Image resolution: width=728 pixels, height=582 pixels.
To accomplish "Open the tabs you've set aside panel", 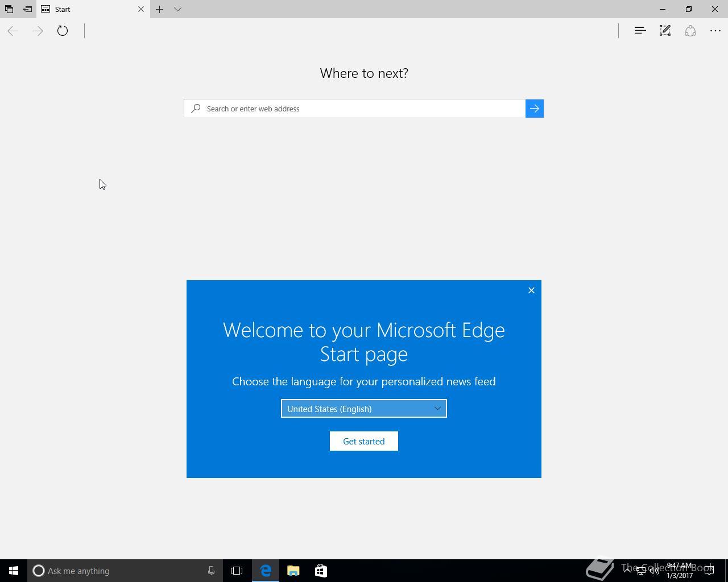I will tap(9, 9).
